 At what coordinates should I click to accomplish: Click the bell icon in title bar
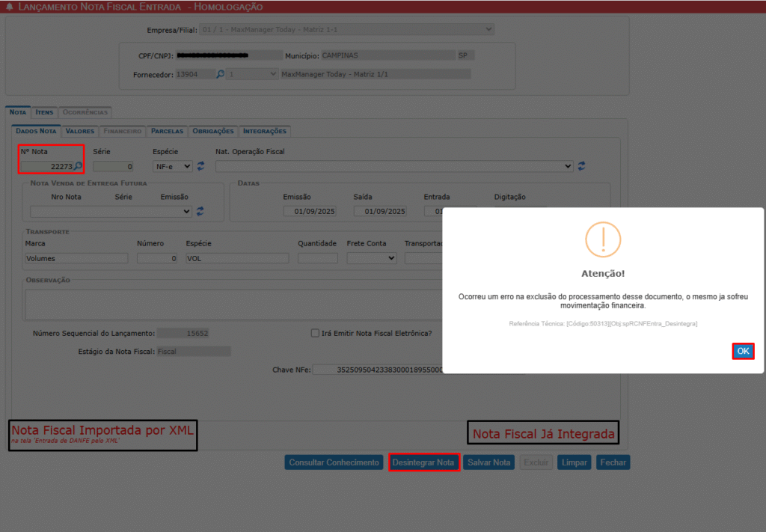tap(9, 7)
